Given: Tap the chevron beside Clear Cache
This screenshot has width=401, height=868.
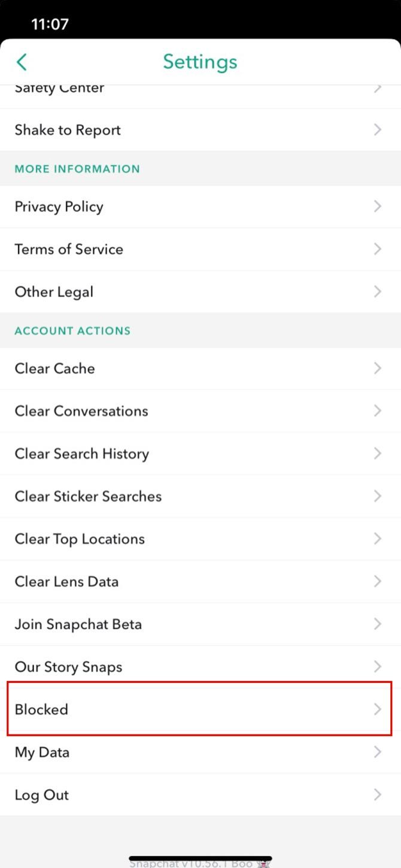Looking at the screenshot, I should 378,368.
